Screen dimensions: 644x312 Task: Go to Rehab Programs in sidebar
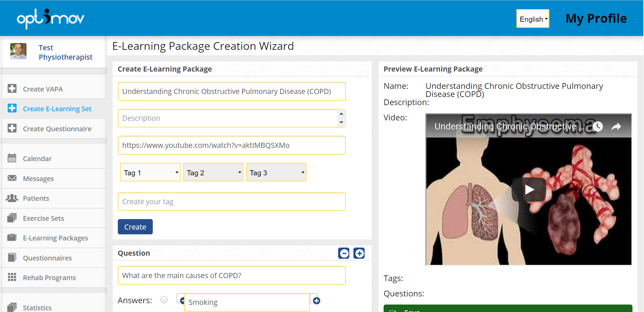54,278
